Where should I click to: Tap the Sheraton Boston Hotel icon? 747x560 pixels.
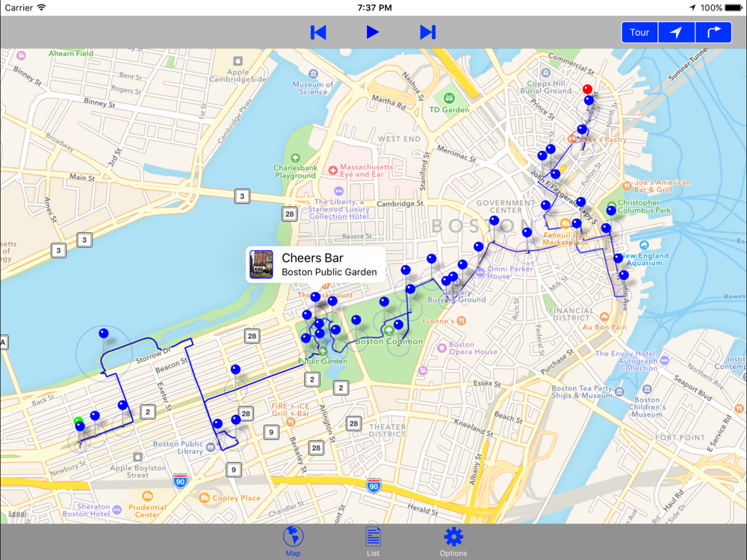(117, 510)
